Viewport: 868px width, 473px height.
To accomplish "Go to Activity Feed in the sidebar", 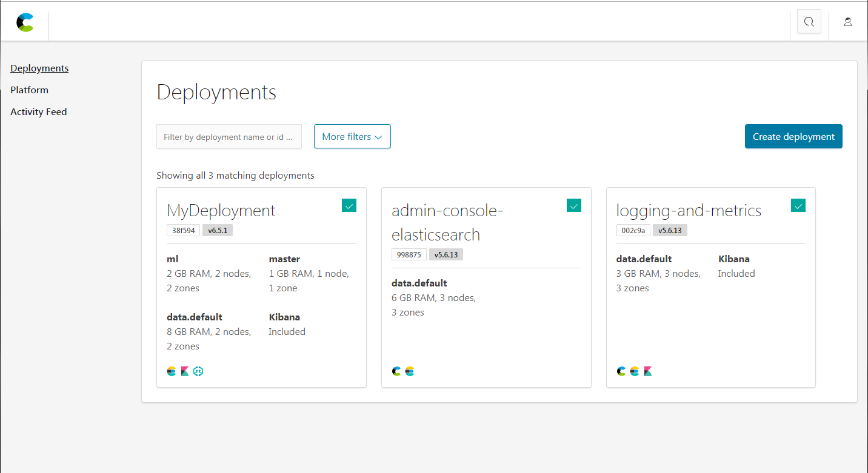I will 39,111.
